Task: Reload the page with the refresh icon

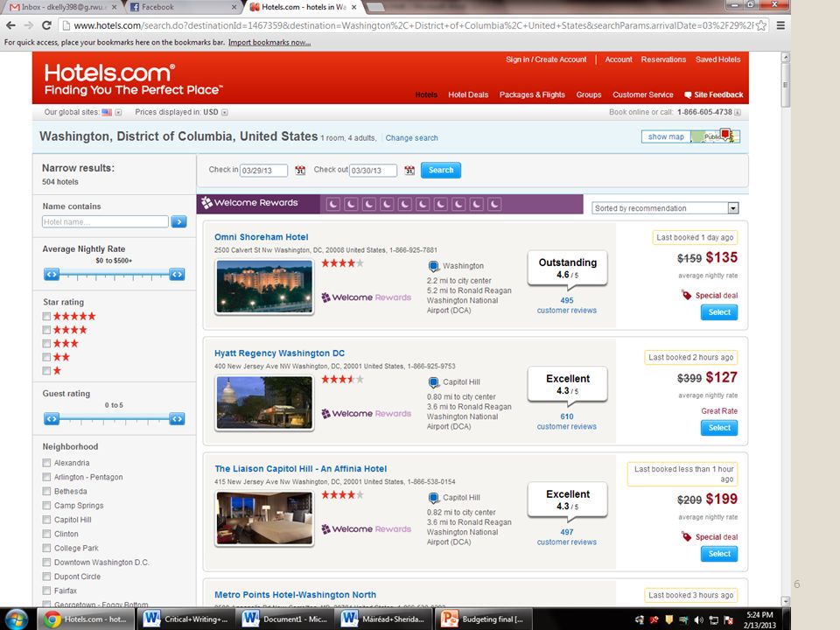Action: pos(46,25)
